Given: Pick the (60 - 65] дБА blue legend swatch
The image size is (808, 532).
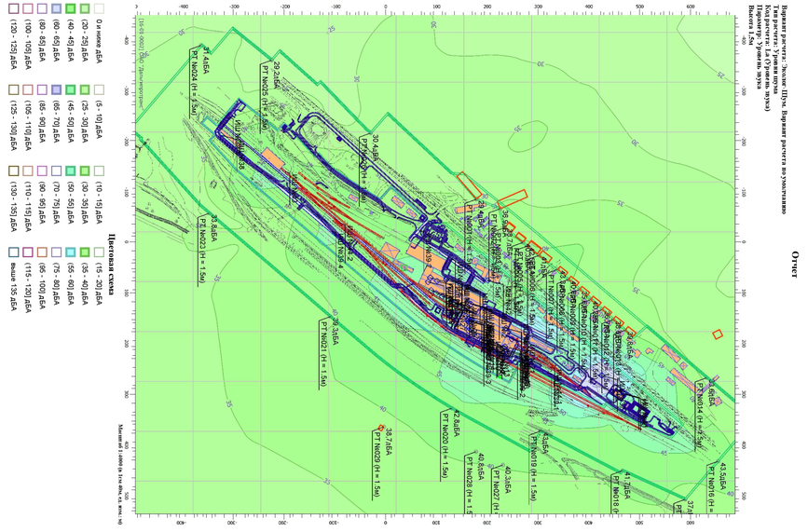Looking at the screenshot, I should coord(56,8).
